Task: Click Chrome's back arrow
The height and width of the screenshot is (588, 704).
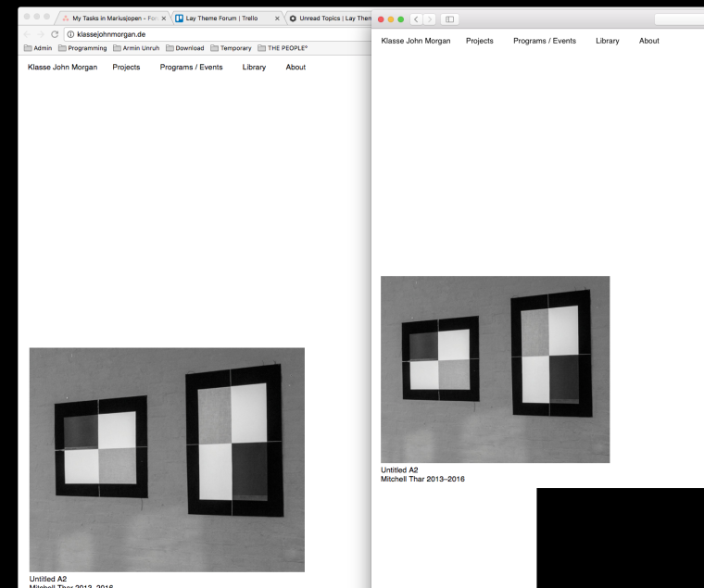Action: pyautogui.click(x=27, y=33)
